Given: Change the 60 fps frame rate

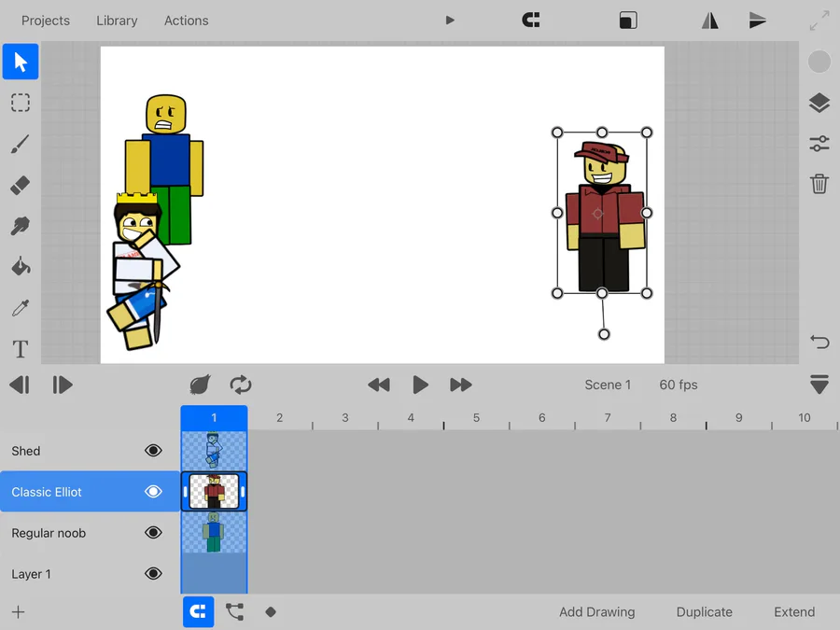Looking at the screenshot, I should 679,385.
